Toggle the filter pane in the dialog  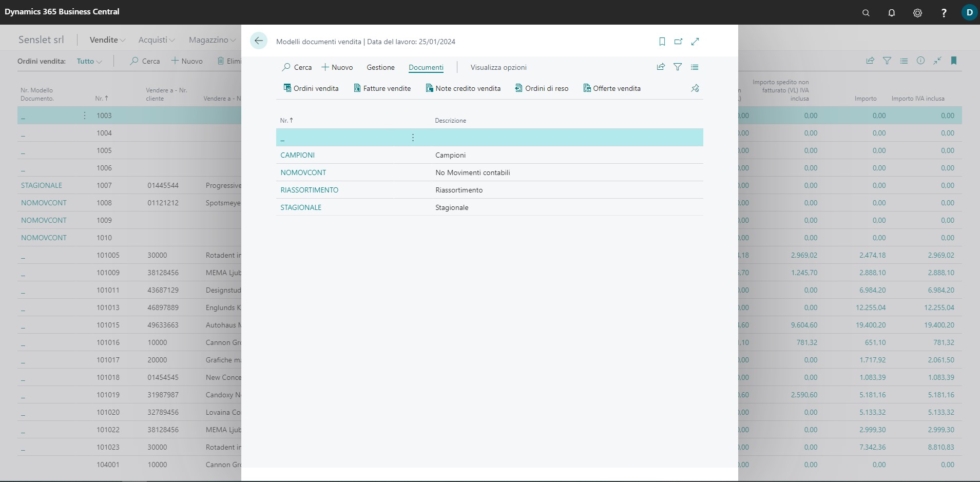(678, 67)
